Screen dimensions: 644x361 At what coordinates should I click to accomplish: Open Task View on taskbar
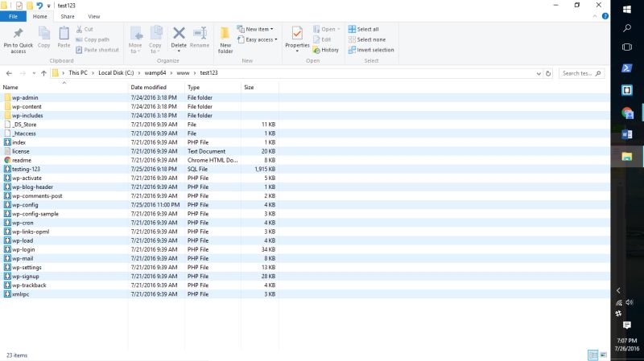pos(627,47)
